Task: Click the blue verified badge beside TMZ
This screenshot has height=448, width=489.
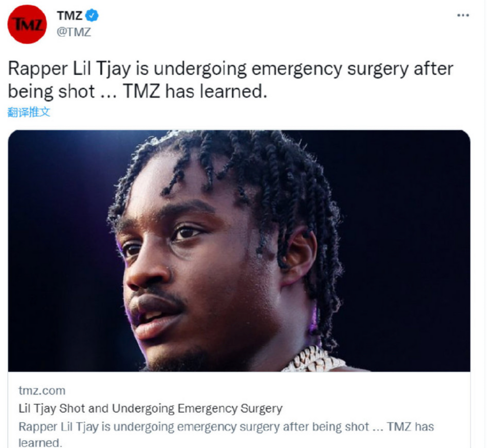Action: coord(92,15)
